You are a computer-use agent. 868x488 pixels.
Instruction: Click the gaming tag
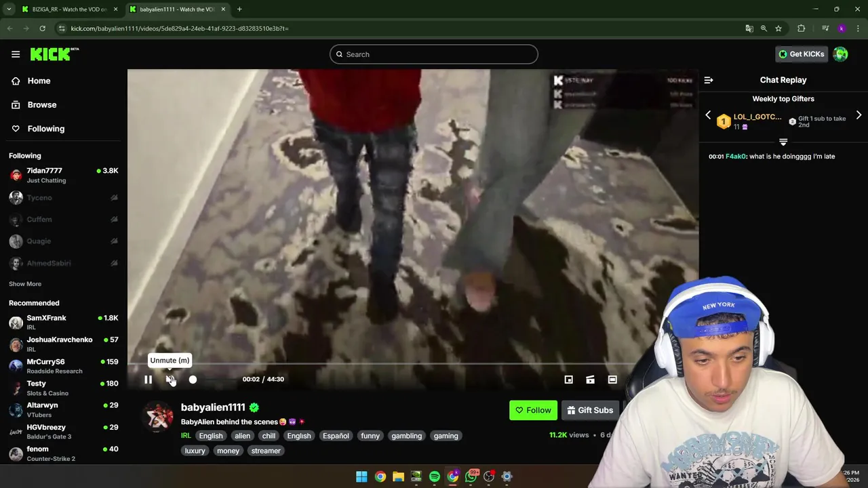click(446, 436)
